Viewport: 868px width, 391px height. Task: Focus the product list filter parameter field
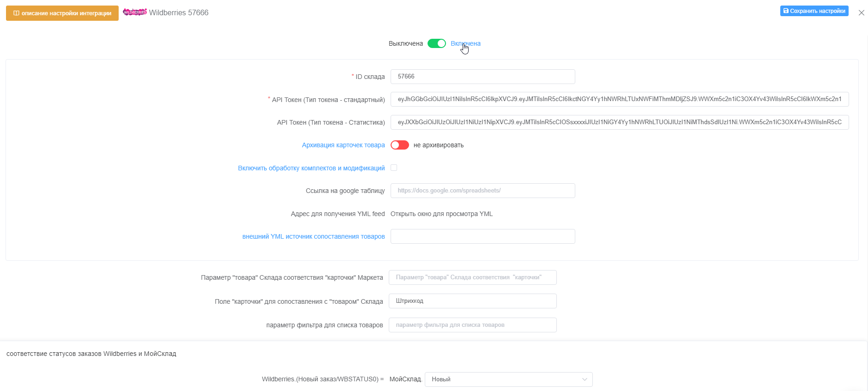pyautogui.click(x=472, y=325)
